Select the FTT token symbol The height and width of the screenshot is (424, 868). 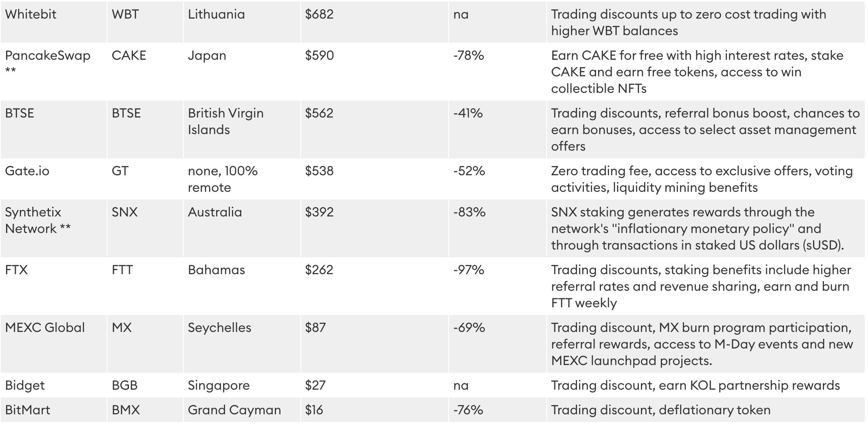point(122,270)
